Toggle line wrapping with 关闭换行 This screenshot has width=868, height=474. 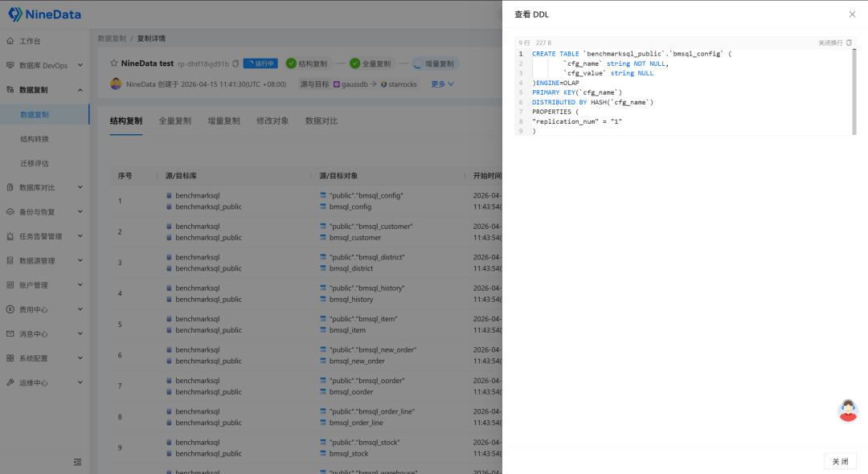[x=830, y=43]
